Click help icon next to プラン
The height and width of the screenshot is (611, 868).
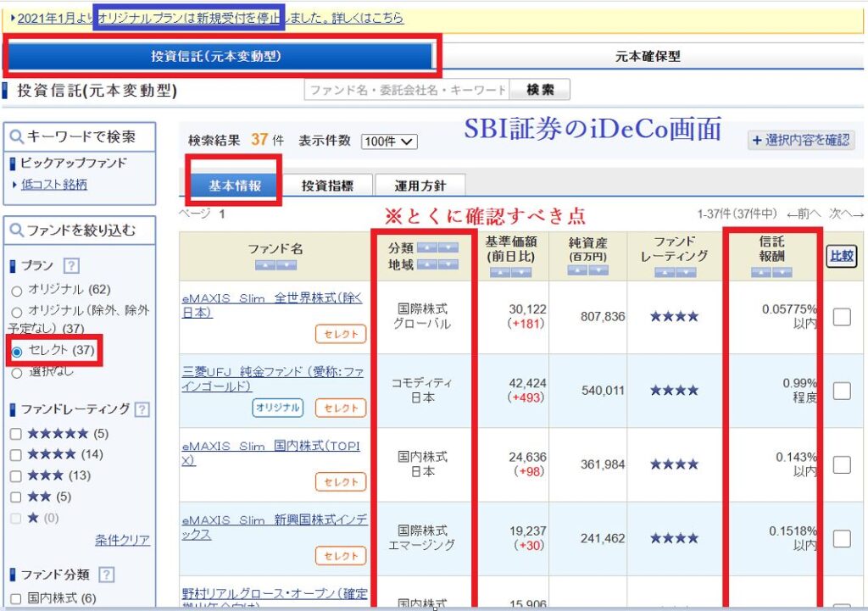click(72, 265)
